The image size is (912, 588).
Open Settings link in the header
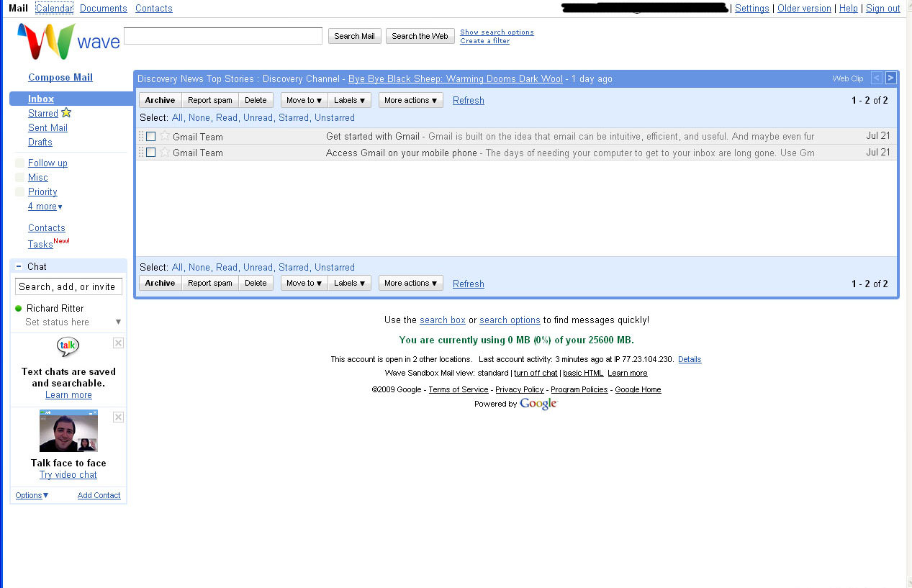point(752,8)
